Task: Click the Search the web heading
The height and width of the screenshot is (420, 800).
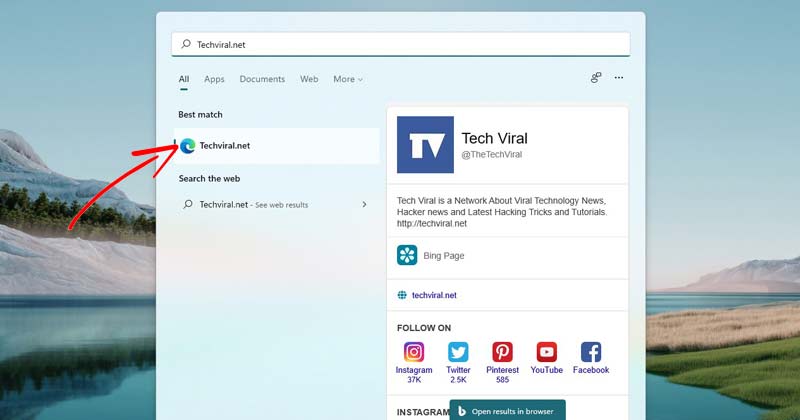Action: 209,178
